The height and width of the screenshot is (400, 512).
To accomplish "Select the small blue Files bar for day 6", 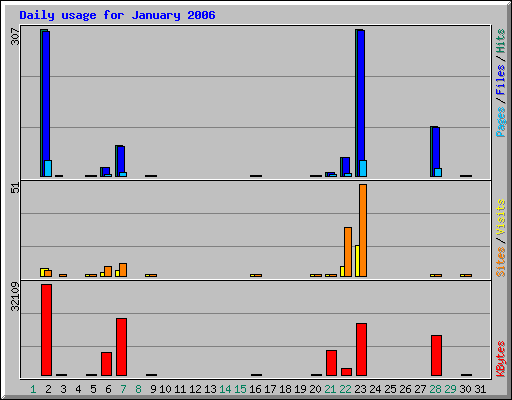I will point(106,171).
